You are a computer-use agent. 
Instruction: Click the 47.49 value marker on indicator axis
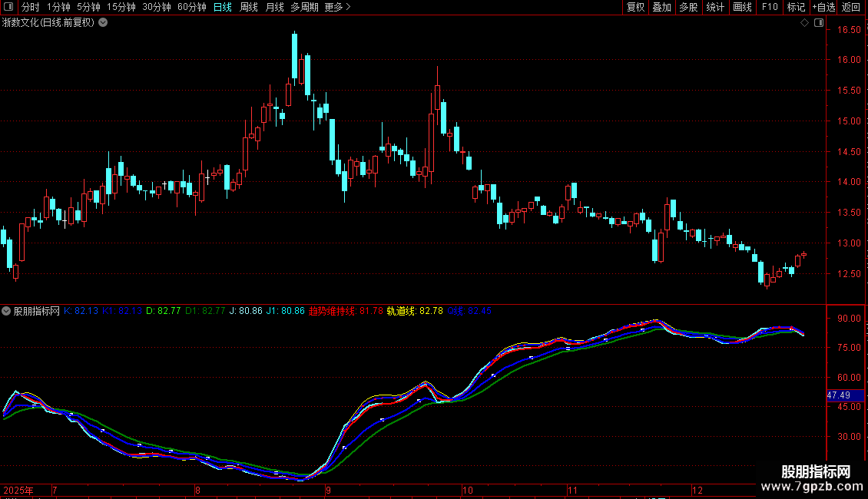tap(845, 395)
